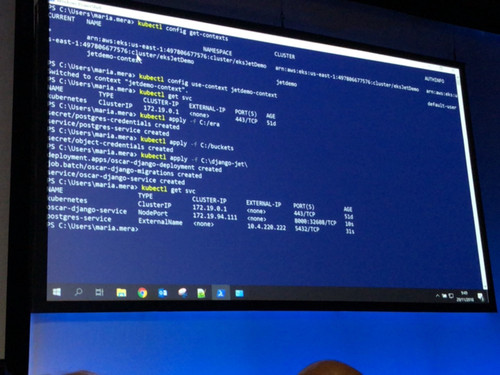Click 'service/oscar-django-service created' line

(x=116, y=177)
